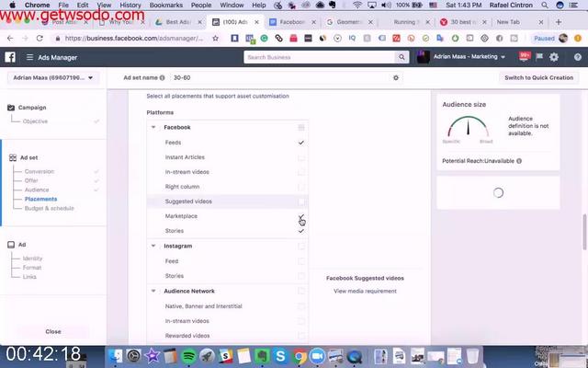Viewport: 588px width, 368px height.
Task: Open Finder from the dock
Action: (x=116, y=356)
